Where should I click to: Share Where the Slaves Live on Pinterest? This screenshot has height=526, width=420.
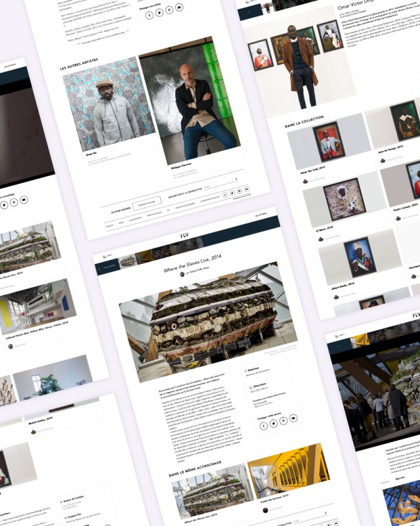(283, 421)
